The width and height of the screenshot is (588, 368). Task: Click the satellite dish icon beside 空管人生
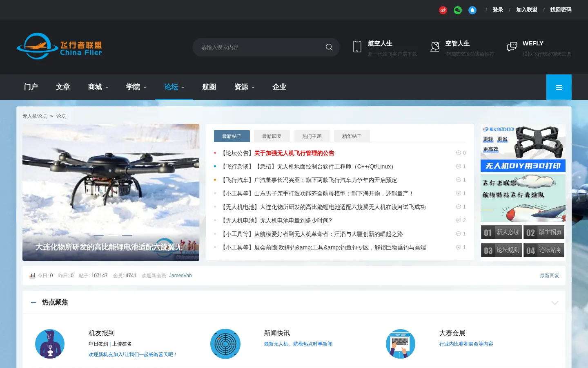point(435,47)
